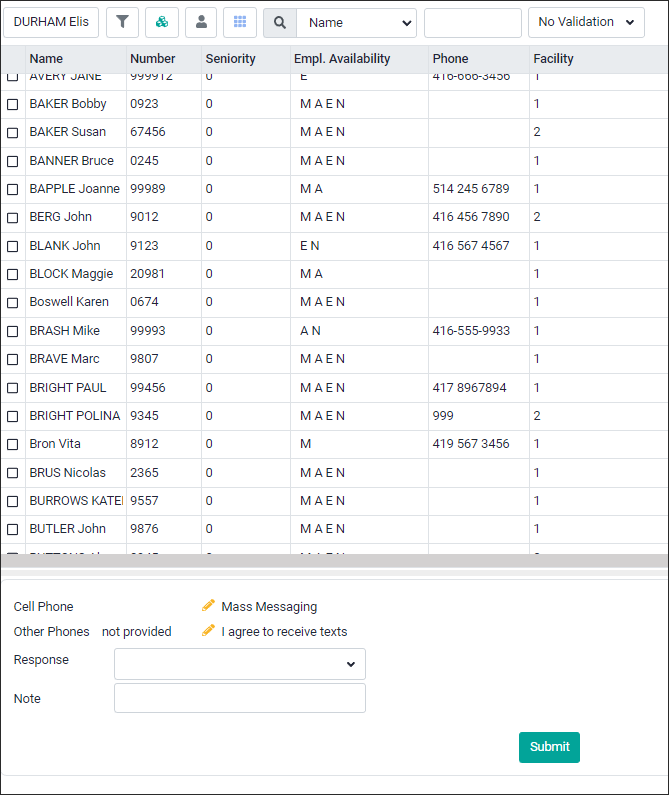Check BRUS Nicolas's checkbox
This screenshot has height=795, width=669.
(x=13, y=473)
